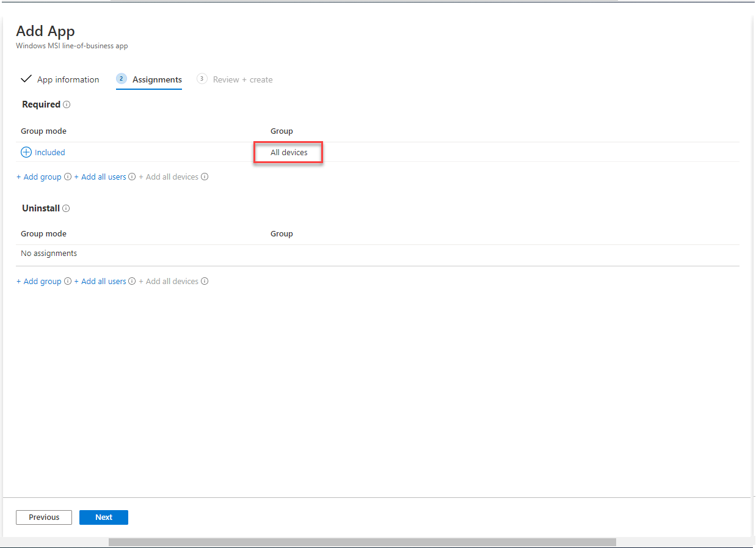Viewport: 756px width, 548px height.
Task: Click the step 2 circle on Assignments
Action: click(x=121, y=79)
